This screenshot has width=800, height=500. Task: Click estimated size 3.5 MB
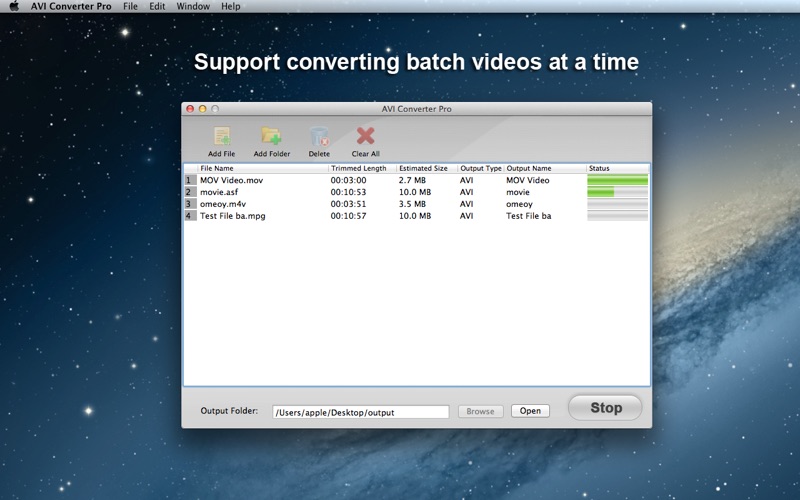pos(412,204)
